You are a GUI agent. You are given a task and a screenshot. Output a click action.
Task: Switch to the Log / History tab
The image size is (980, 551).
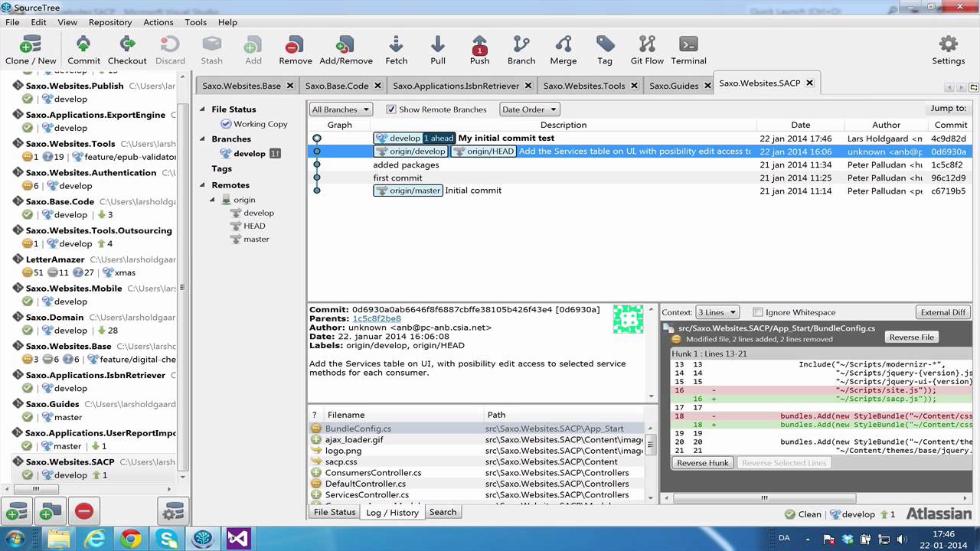[392, 512]
